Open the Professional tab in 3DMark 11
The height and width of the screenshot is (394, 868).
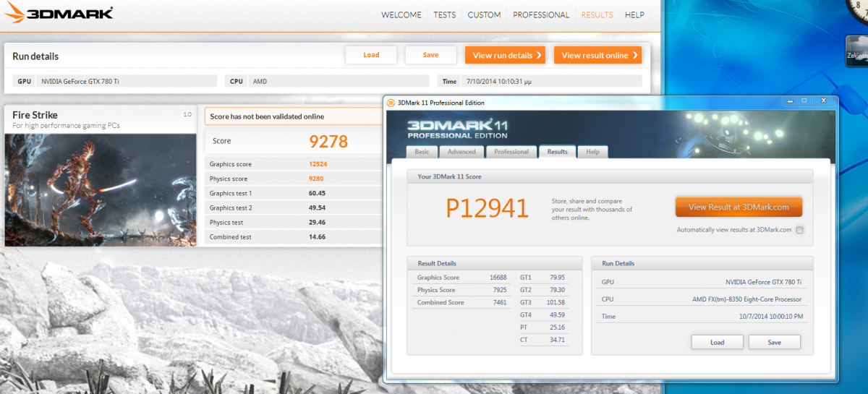pos(511,152)
